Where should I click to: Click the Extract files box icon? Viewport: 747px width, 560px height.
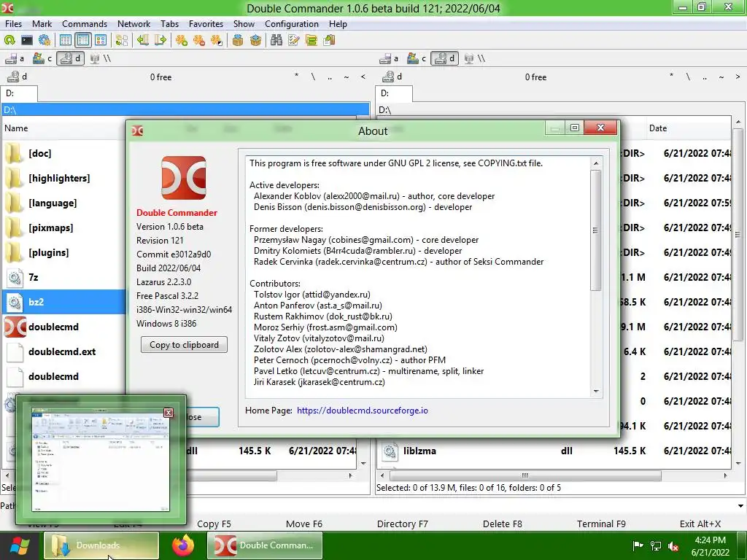pos(256,41)
